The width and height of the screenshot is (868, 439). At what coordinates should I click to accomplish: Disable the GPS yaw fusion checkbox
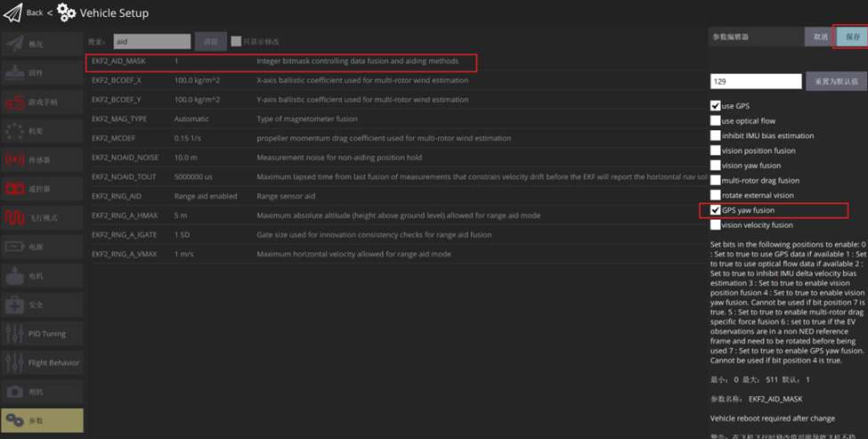[x=716, y=210]
